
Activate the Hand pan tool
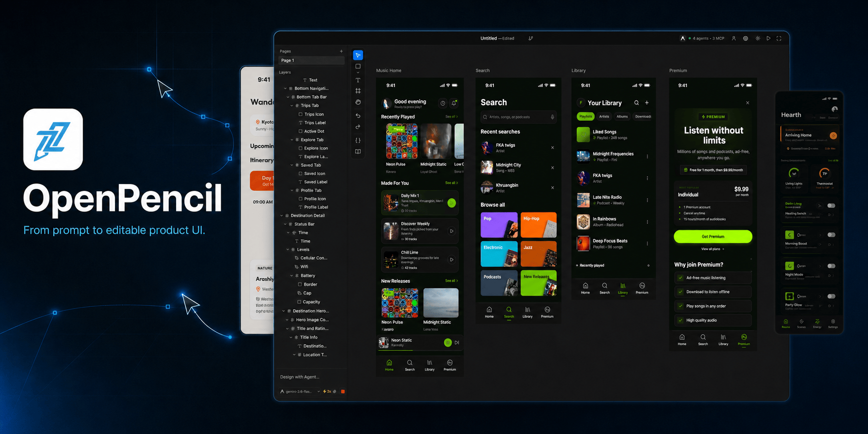tap(358, 102)
